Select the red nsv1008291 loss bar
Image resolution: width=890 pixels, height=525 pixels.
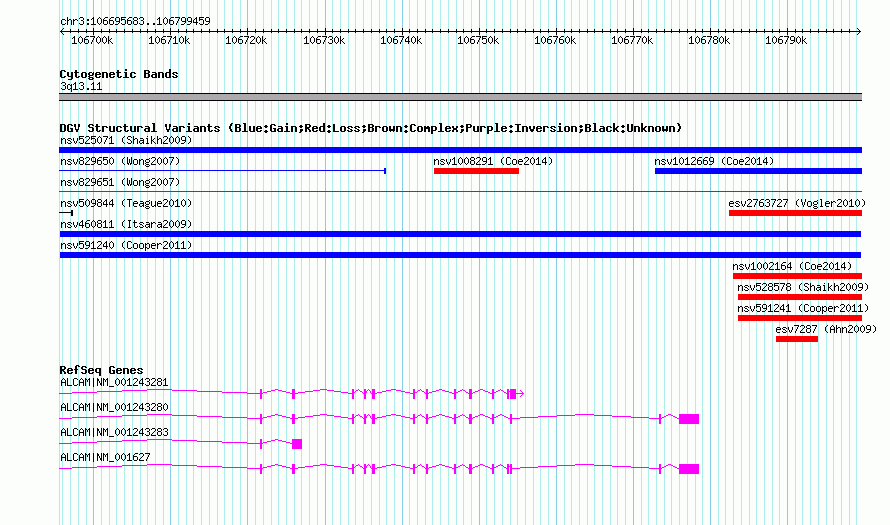(476, 171)
